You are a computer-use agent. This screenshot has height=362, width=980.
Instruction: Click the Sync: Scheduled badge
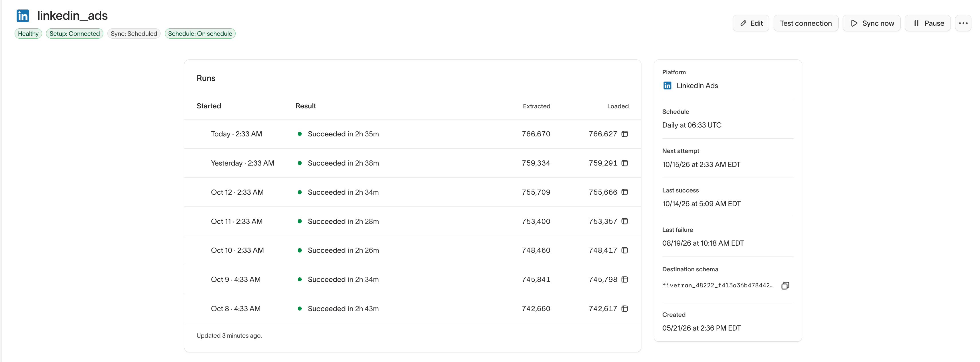point(134,33)
